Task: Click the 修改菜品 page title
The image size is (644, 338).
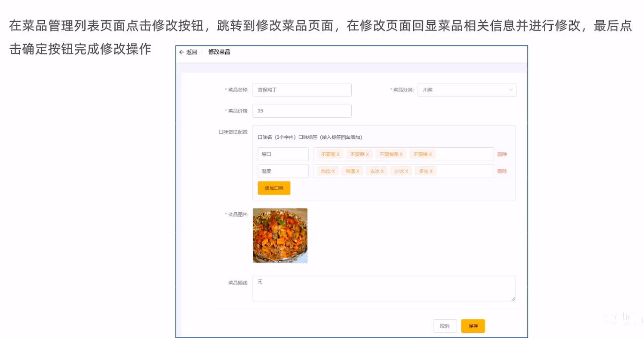Action: point(219,52)
